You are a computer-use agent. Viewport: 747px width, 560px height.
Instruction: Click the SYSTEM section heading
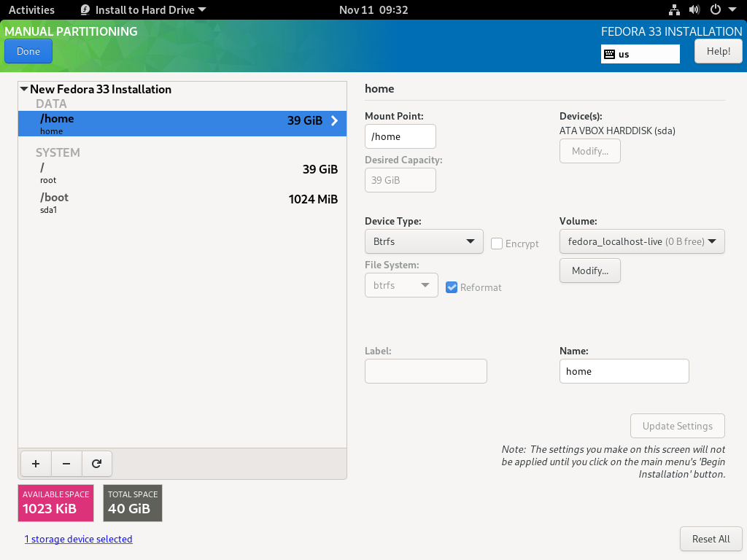point(58,152)
